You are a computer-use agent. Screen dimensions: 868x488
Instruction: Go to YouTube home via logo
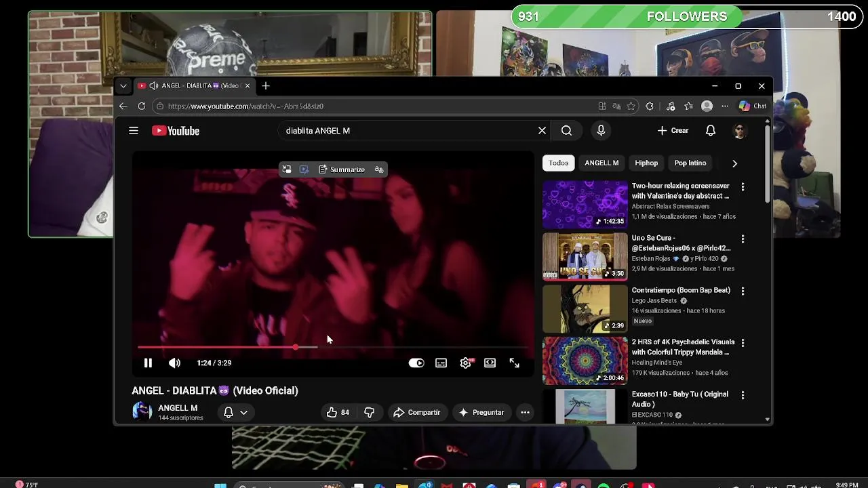[x=176, y=131]
